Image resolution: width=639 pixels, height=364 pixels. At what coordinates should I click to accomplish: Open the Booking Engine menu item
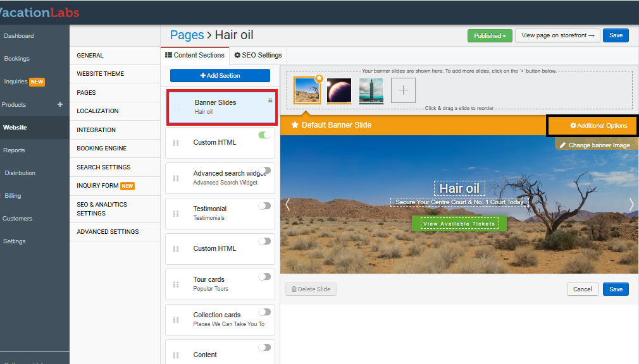(101, 149)
